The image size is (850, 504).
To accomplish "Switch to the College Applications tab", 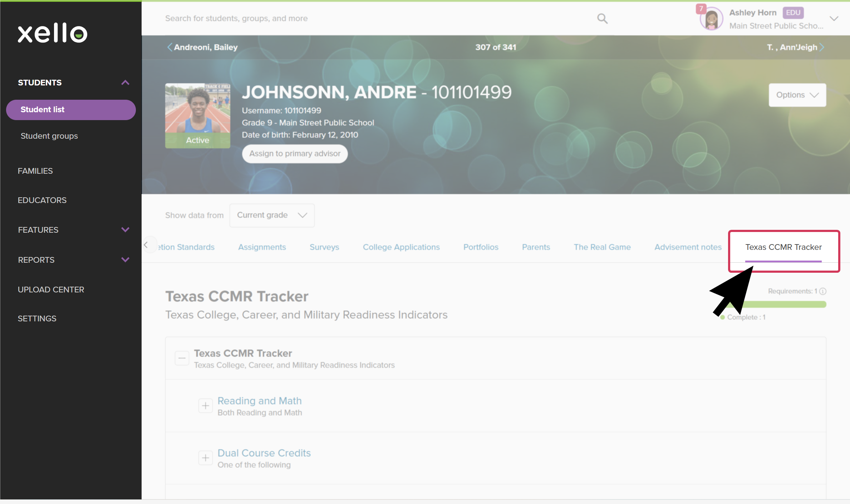I will [401, 247].
